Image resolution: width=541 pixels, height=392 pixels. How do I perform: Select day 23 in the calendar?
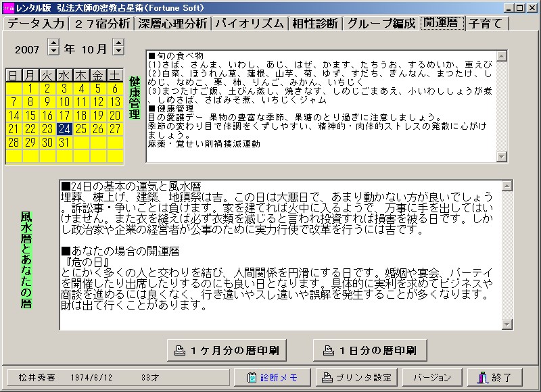click(47, 129)
